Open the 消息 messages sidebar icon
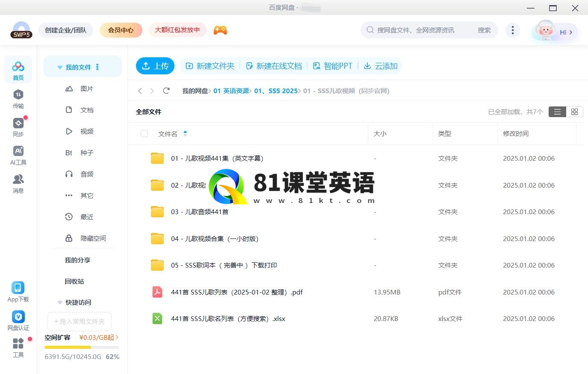The image size is (588, 374). coord(18,184)
